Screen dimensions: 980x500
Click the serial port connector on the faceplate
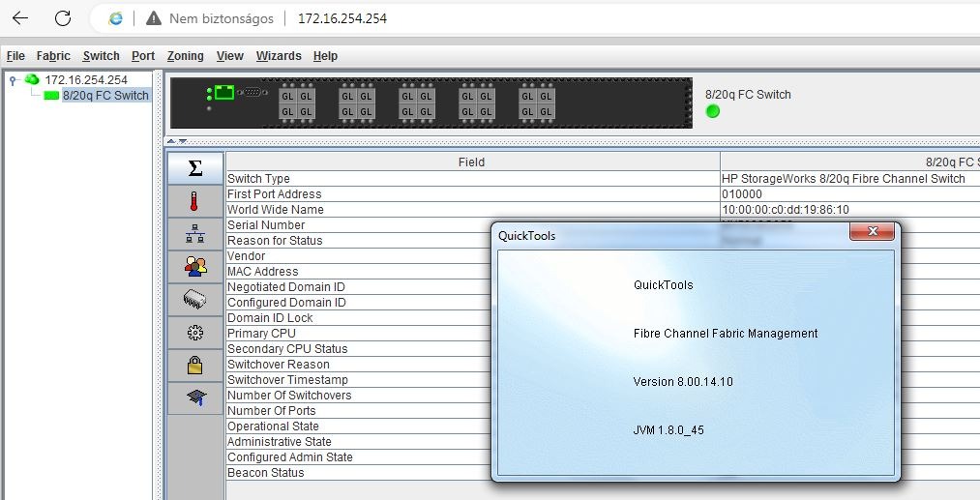point(252,93)
